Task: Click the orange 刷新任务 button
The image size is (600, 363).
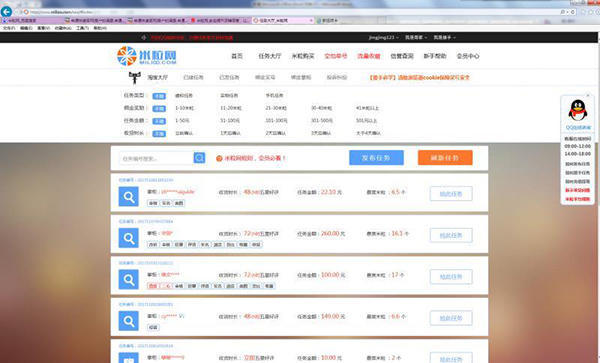Action: 445,158
